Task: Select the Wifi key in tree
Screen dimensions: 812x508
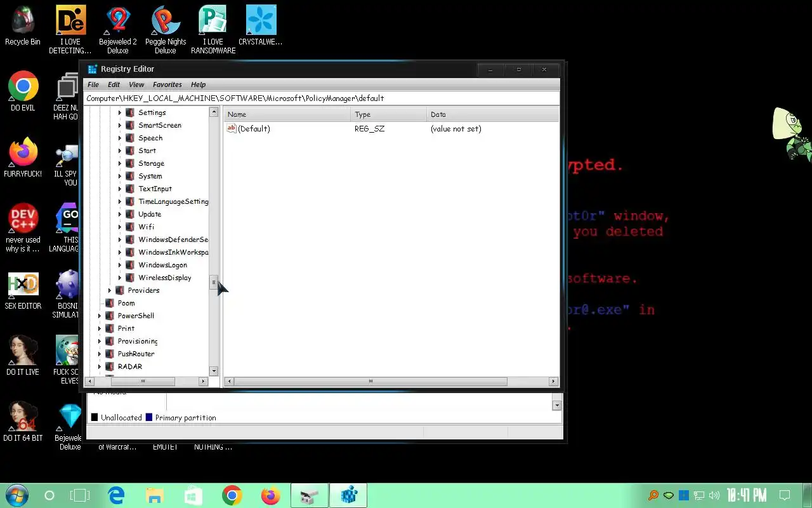Action: click(146, 227)
